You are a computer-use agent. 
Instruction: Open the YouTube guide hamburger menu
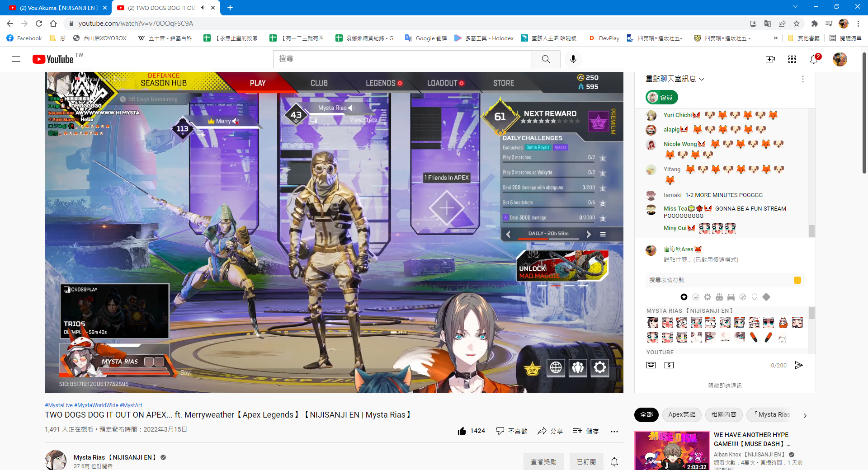click(x=16, y=59)
